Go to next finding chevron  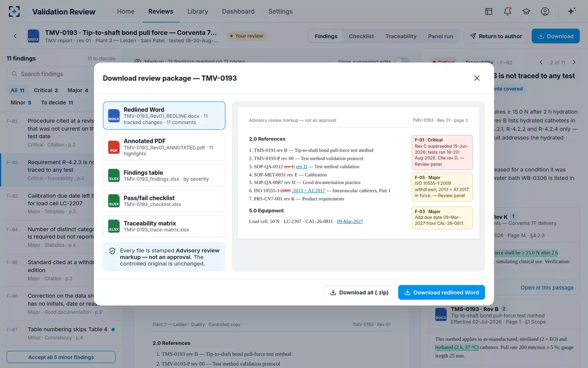click(x=574, y=62)
